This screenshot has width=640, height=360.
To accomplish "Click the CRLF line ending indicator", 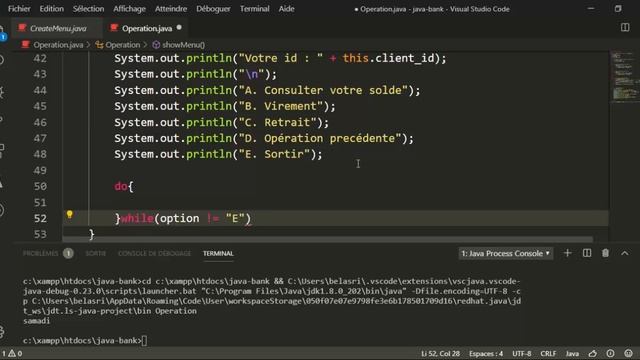I will 548,353.
